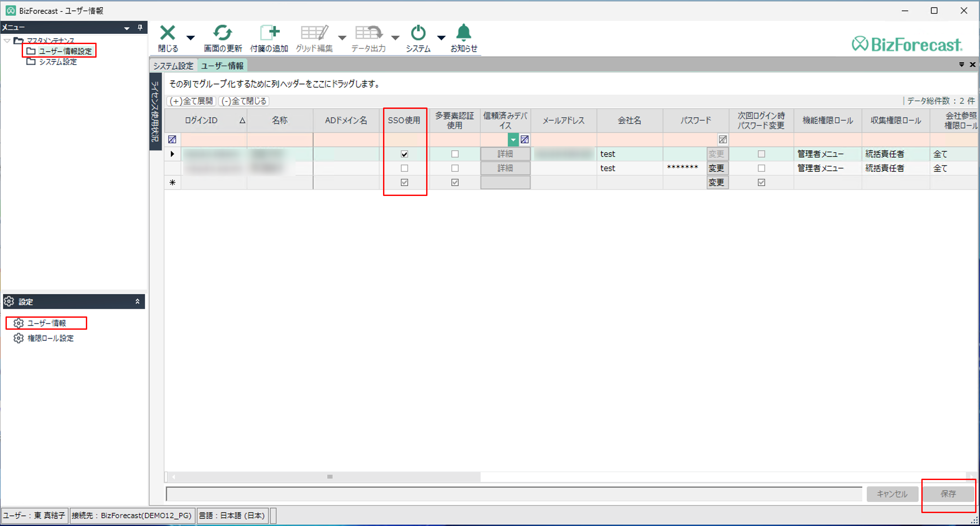Click the 閉じる (close) X icon in the toolbar
The image size is (980, 526).
[168, 33]
